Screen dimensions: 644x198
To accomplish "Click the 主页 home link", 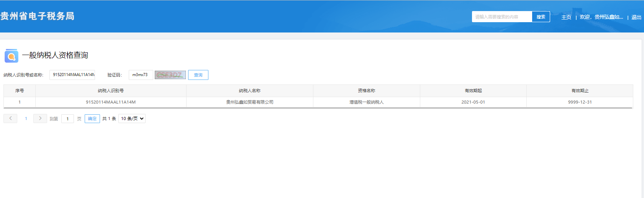I will 566,17.
